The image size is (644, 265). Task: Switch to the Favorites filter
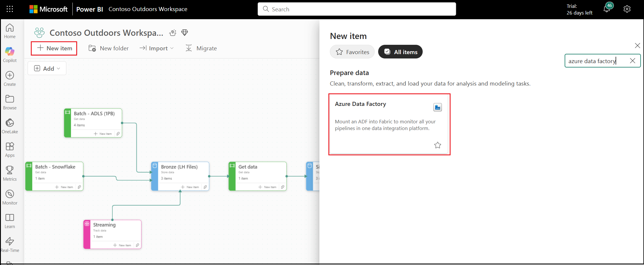[x=352, y=51]
